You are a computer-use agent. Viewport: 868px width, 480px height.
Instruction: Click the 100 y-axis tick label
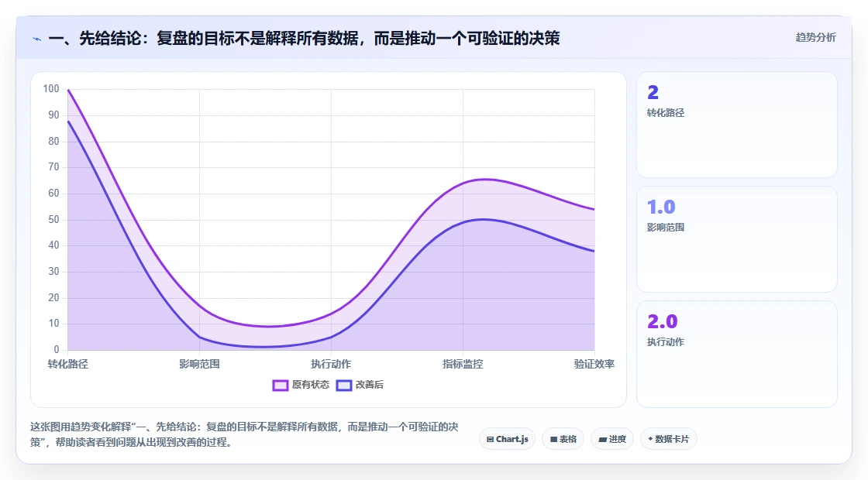51,89
